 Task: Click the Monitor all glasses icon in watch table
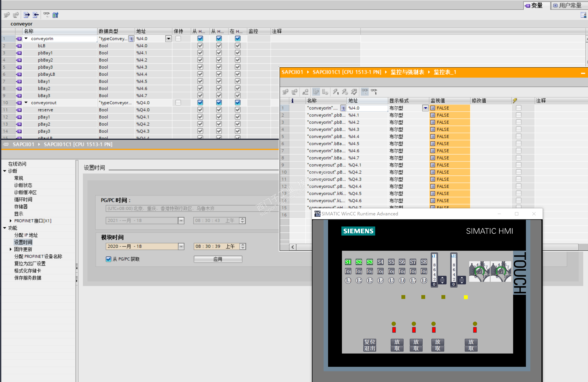[x=365, y=92]
